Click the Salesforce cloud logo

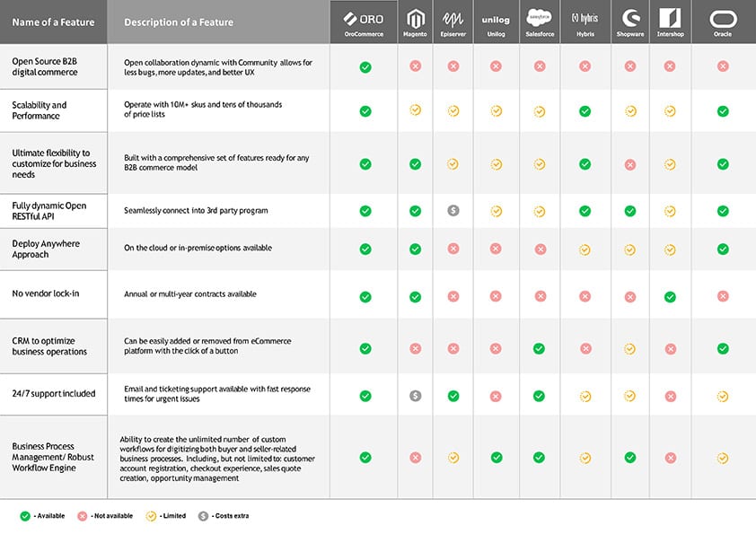[x=539, y=18]
